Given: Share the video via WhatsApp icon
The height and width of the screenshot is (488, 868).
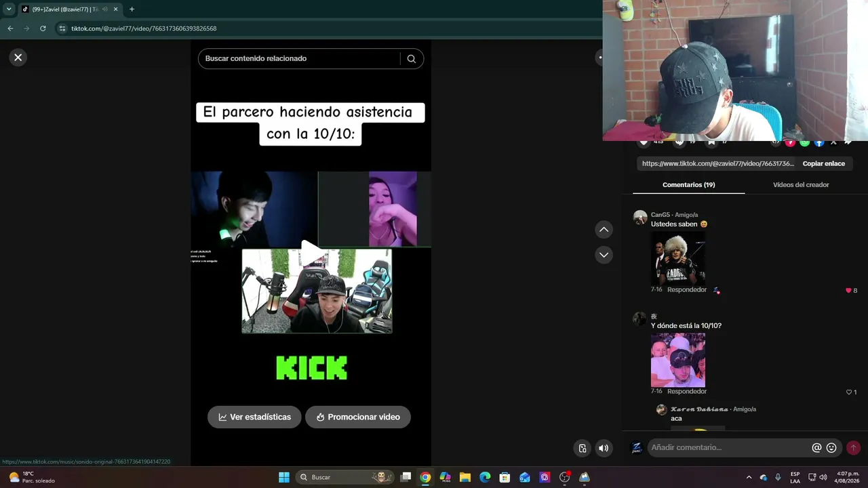Looking at the screenshot, I should pos(804,142).
